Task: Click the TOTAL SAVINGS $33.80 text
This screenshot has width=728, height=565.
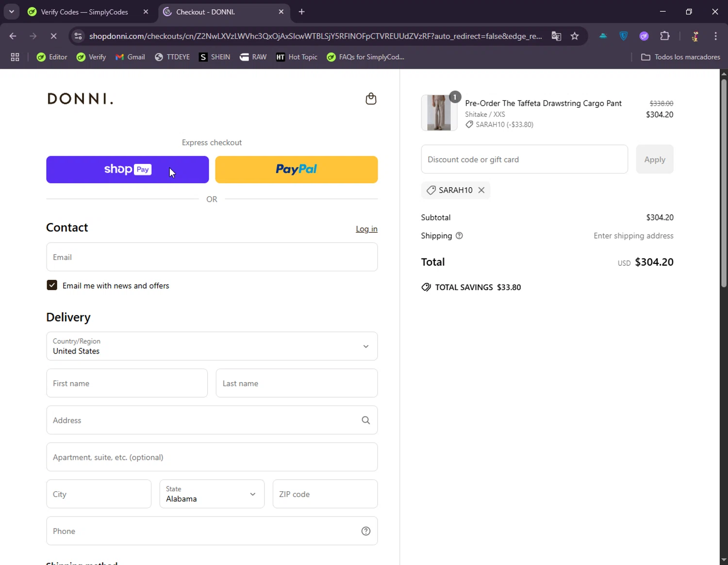Action: 478,287
